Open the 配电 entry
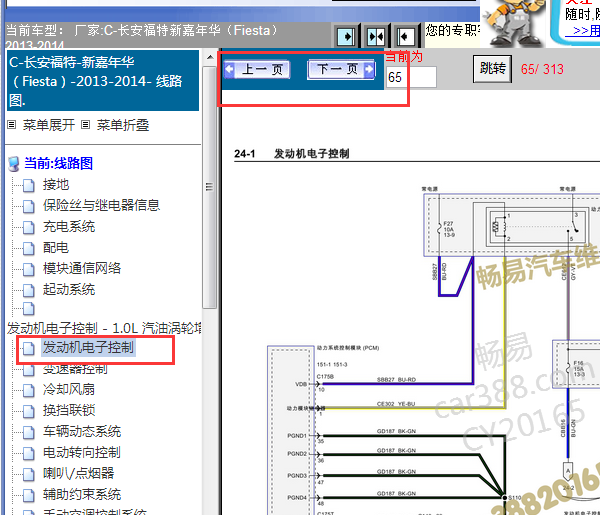 click(x=56, y=247)
